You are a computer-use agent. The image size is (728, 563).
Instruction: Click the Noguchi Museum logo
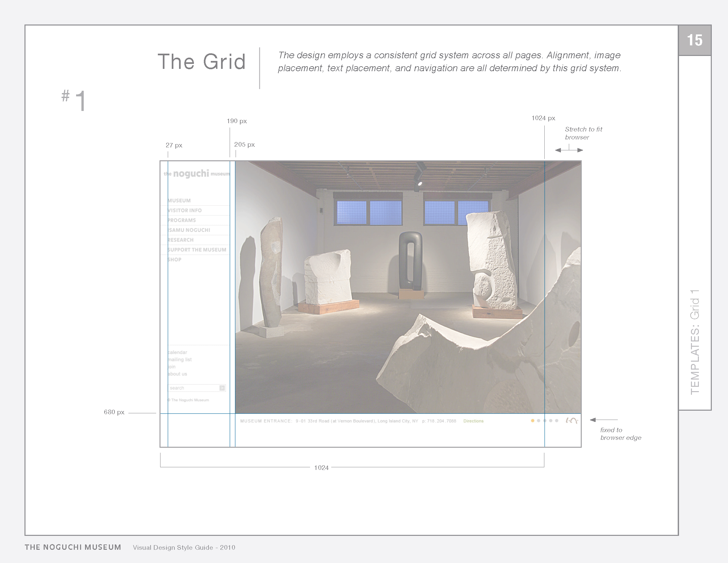(x=197, y=174)
